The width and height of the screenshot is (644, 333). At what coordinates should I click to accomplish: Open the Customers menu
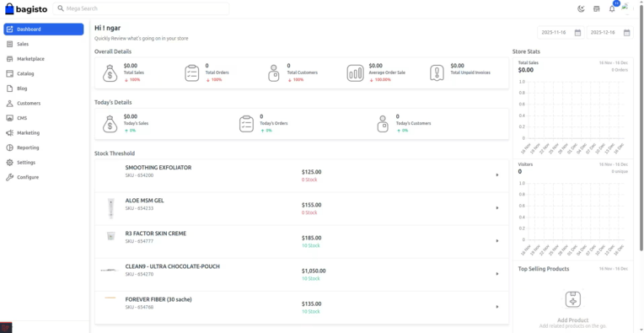44,103
